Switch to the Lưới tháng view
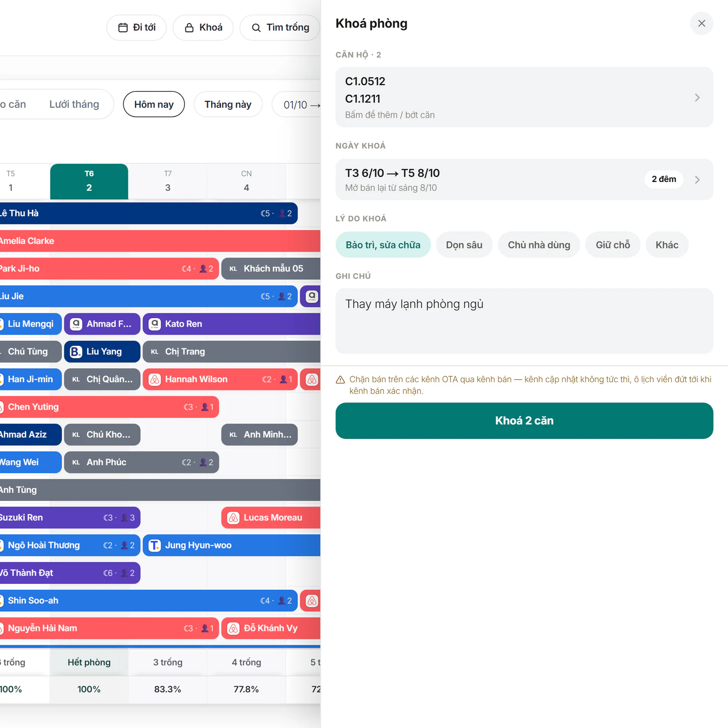Viewport: 728px width, 728px height. point(74,104)
